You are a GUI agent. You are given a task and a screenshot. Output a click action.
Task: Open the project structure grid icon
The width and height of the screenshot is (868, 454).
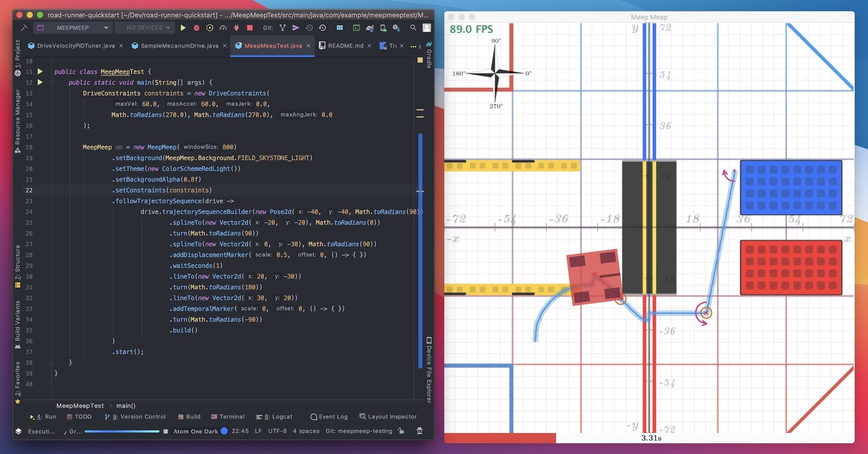point(340,28)
